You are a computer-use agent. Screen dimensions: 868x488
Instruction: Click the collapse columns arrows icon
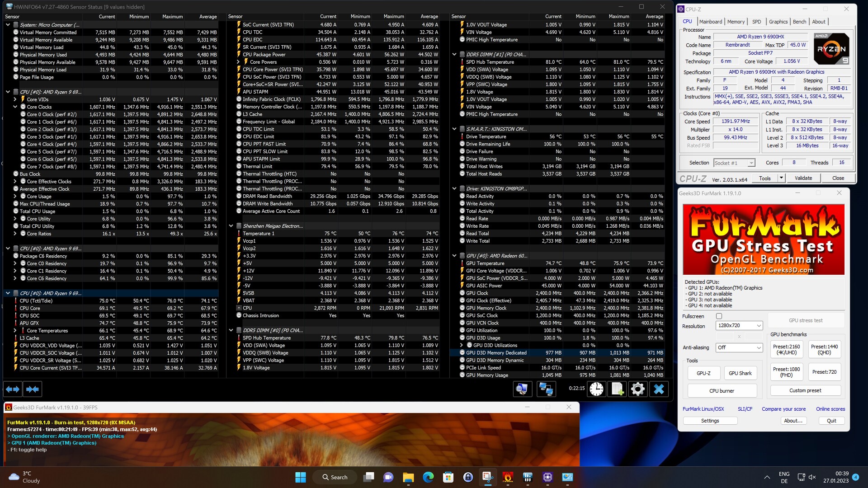click(33, 389)
